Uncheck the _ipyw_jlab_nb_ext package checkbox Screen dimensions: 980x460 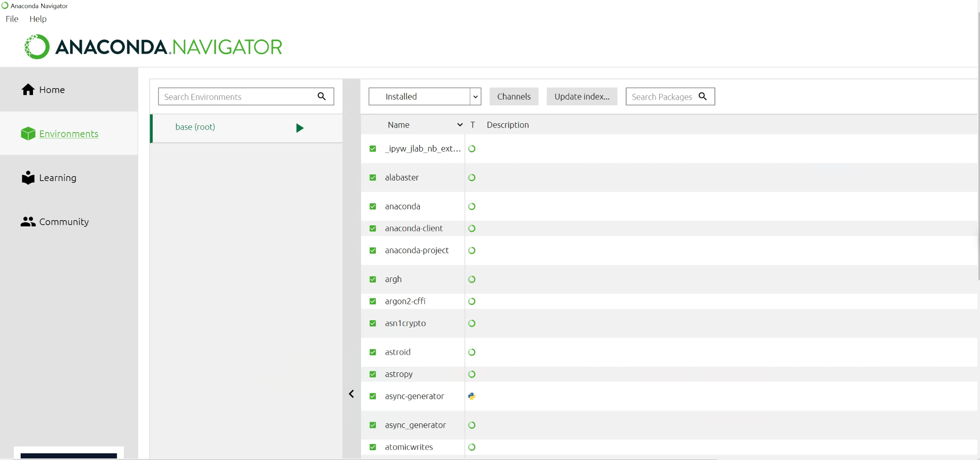(373, 149)
